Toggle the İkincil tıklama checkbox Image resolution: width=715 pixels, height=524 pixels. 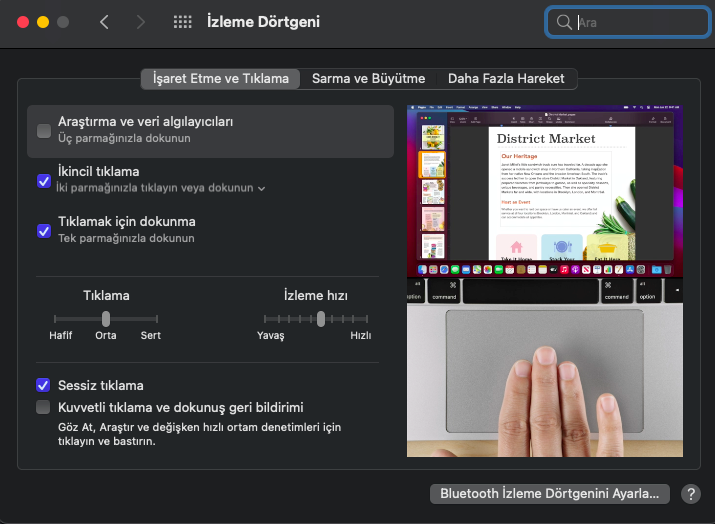pos(44,180)
